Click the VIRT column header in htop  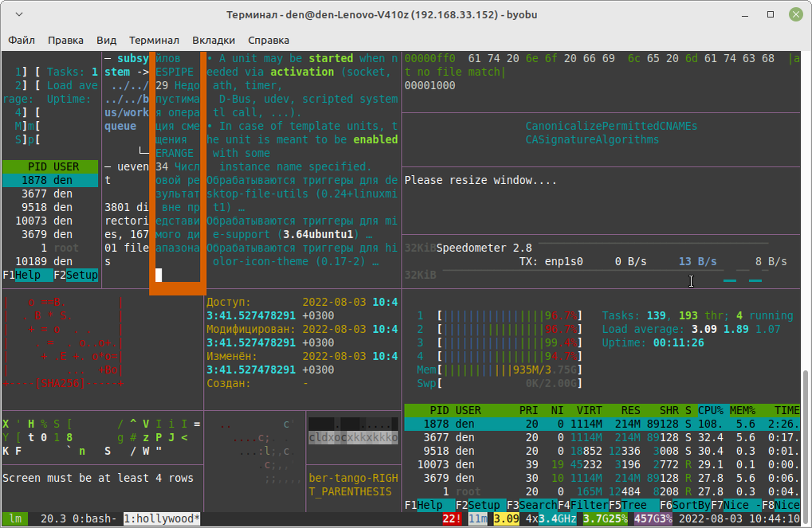tap(590, 410)
